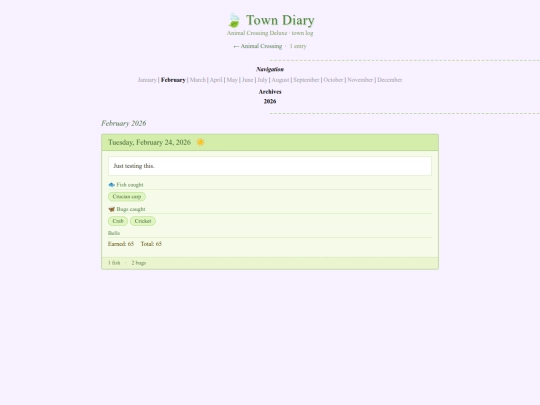Click the 'Just testing this.' note box
The image size is (540, 405).
270,166
